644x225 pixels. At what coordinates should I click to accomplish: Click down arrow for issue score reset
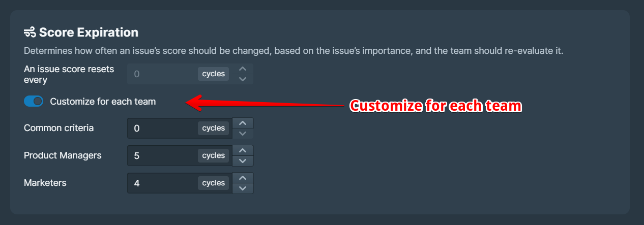[x=243, y=79]
